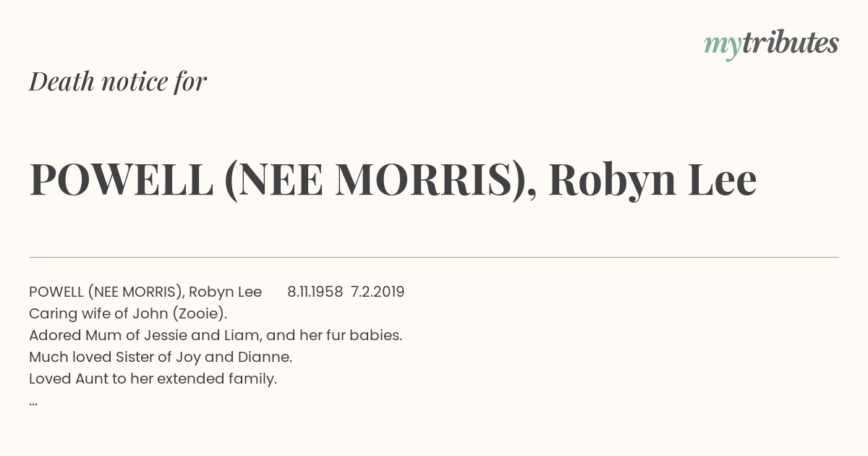This screenshot has width=868, height=456.
Task: Click the dark "tributes" part of logo
Action: point(790,43)
